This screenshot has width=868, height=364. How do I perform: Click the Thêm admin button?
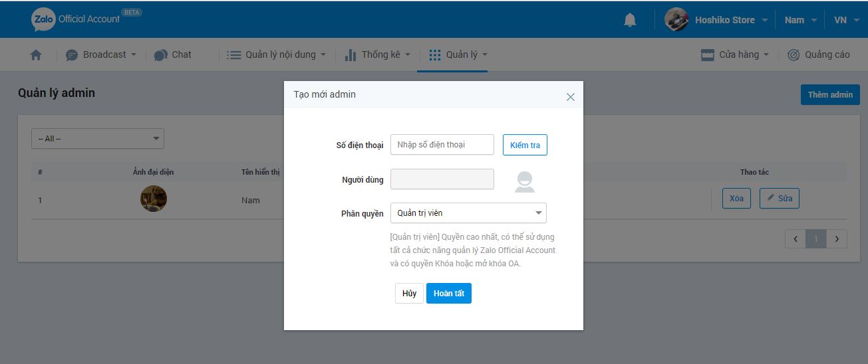click(x=830, y=95)
